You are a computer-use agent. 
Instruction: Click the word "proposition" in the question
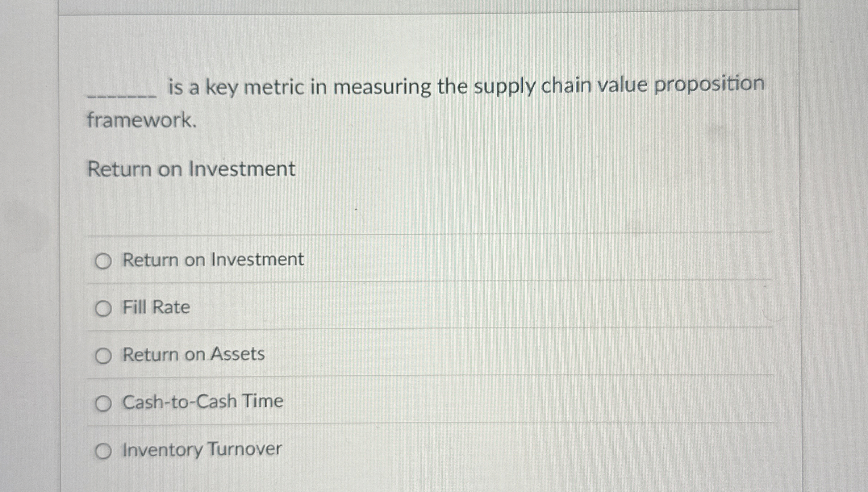click(x=709, y=84)
